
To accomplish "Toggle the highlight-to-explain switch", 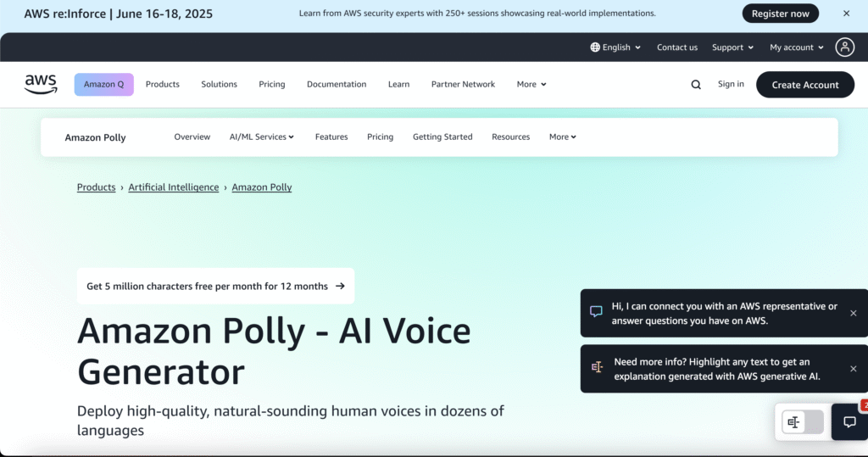I will click(x=802, y=422).
